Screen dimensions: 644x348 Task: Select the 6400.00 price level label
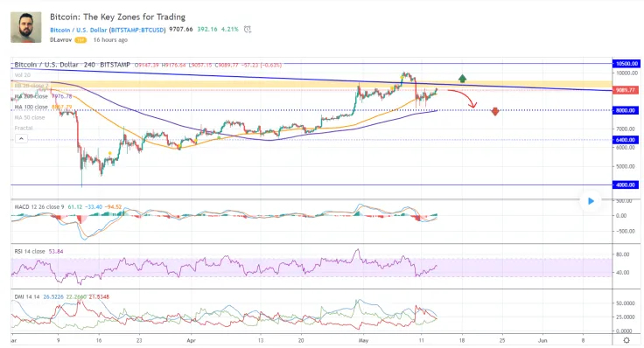point(626,140)
